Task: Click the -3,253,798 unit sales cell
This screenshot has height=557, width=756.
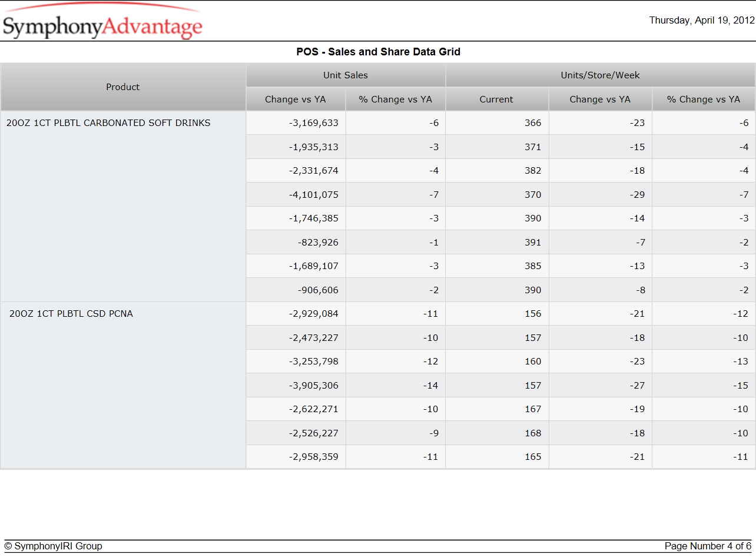Action: pos(296,362)
